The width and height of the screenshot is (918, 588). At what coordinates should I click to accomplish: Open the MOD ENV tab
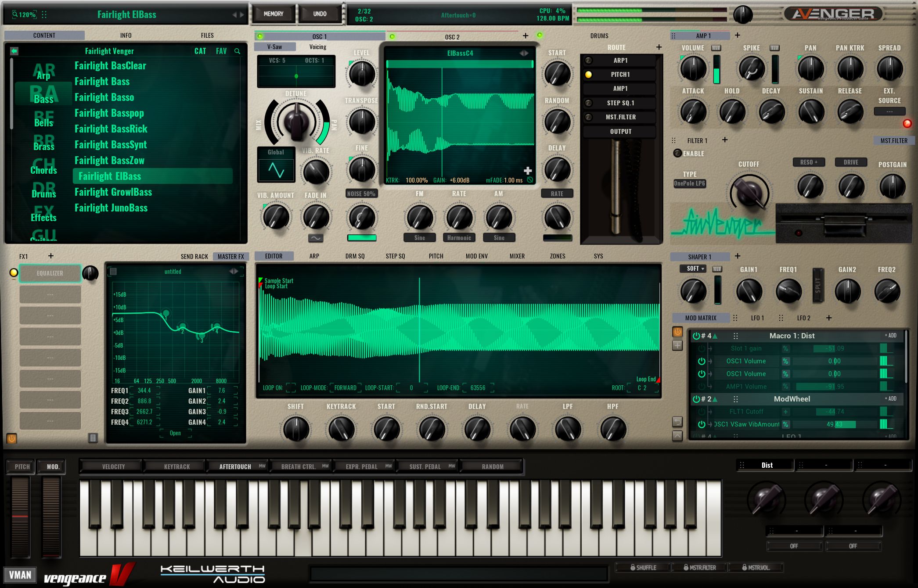477,256
